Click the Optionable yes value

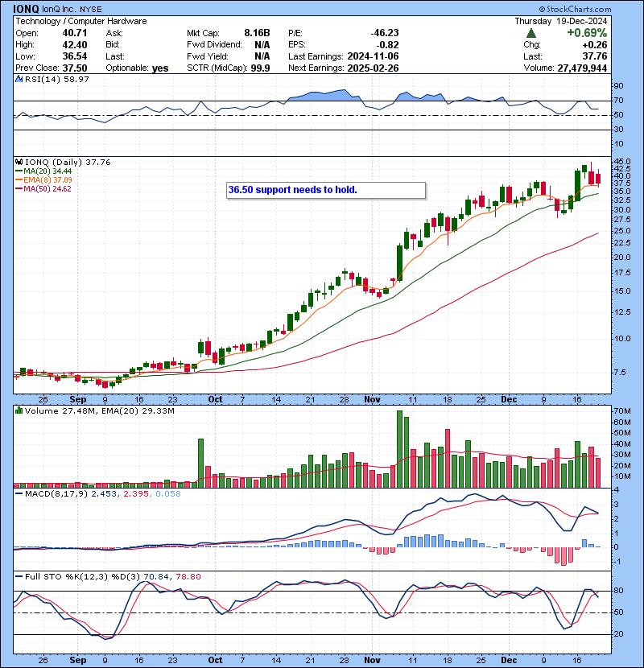pyautogui.click(x=160, y=68)
